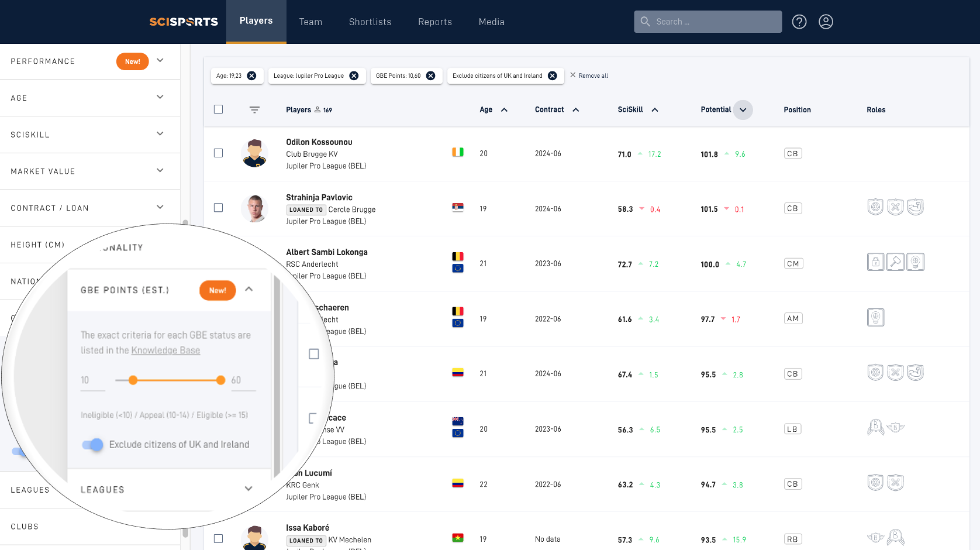Tick the checkbox for Odilon Kossounou
The width and height of the screenshot is (980, 550).
coord(219,153)
